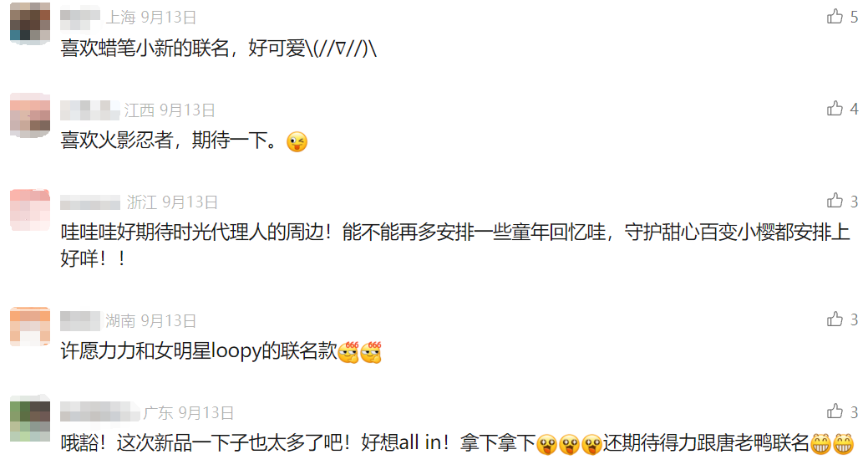This screenshot has height=470, width=868.
Task: Like the 唐老鸭 comment from 广东
Action: (x=835, y=411)
